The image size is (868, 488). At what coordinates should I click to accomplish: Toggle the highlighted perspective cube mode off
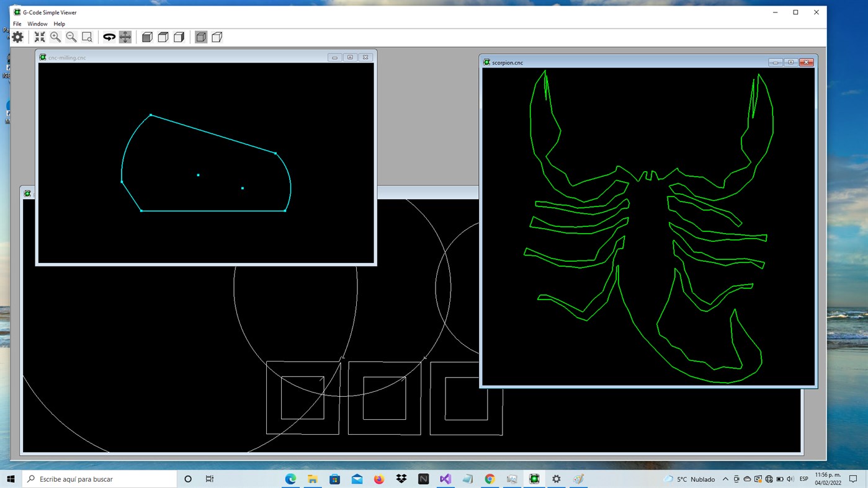[200, 37]
